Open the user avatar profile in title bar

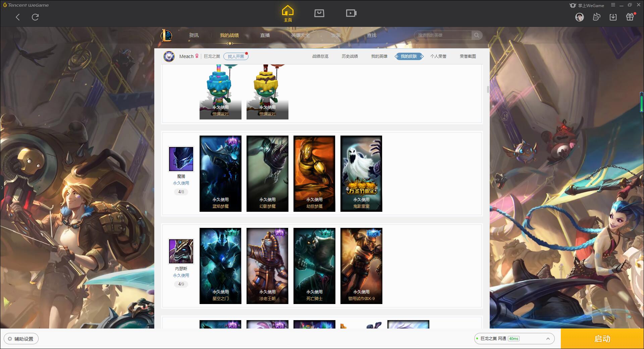(x=579, y=17)
